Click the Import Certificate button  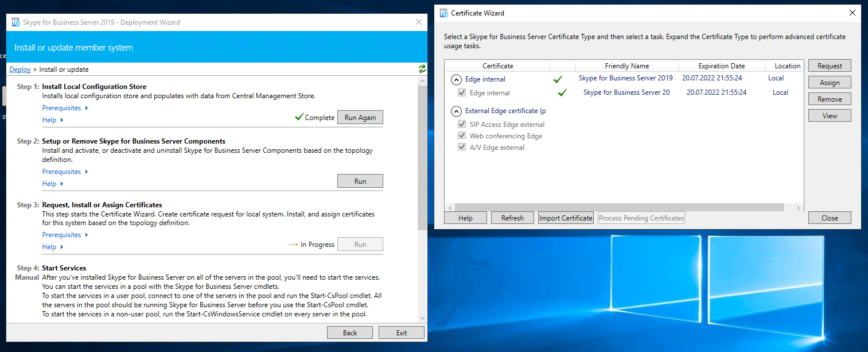(x=566, y=218)
